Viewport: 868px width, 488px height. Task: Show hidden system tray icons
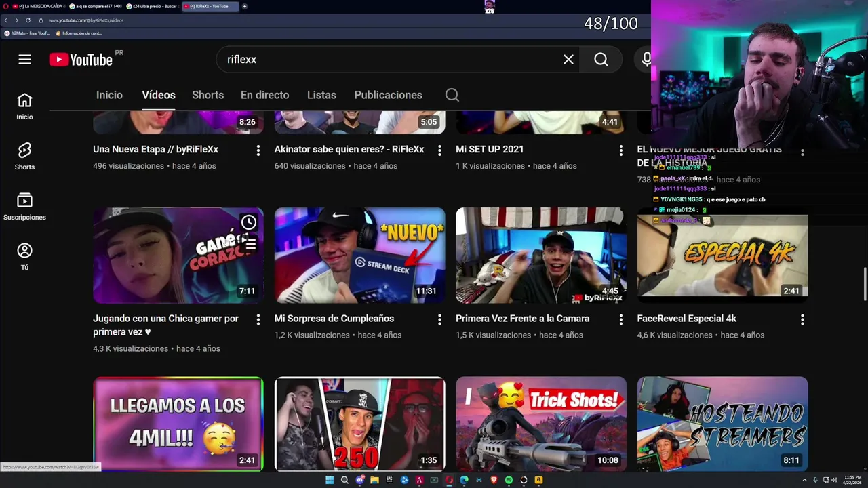805,480
